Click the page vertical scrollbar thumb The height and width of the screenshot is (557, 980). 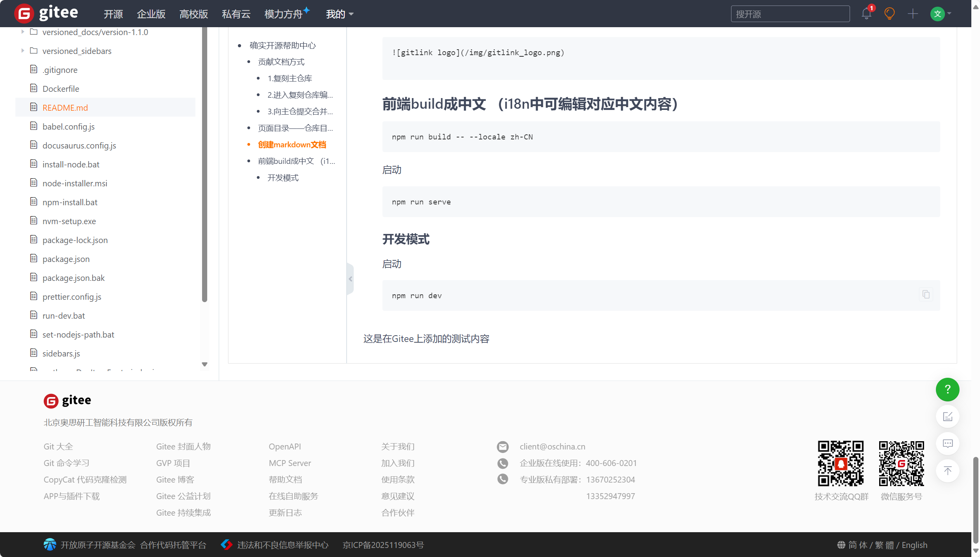975,499
